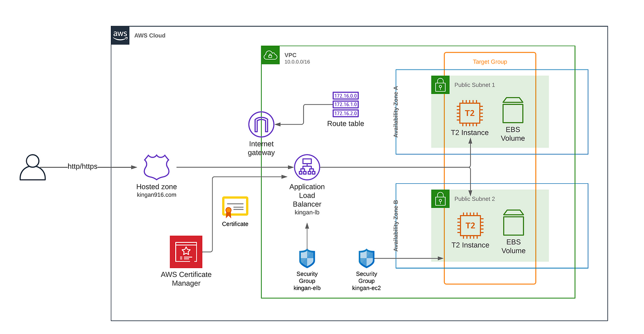The image size is (644, 334).
Task: Click the 'AWS Cloud' label
Action: pos(150,35)
